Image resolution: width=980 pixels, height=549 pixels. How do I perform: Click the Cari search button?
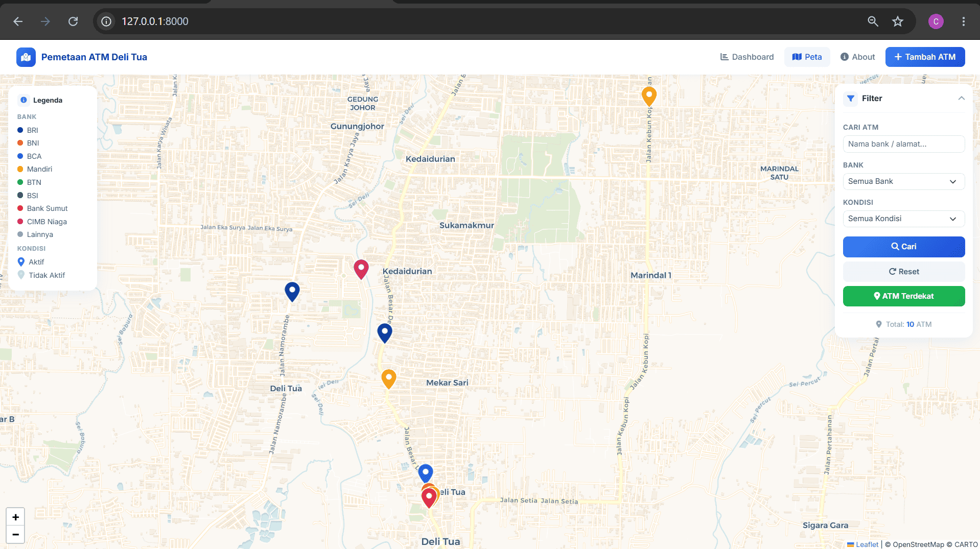[x=904, y=247]
